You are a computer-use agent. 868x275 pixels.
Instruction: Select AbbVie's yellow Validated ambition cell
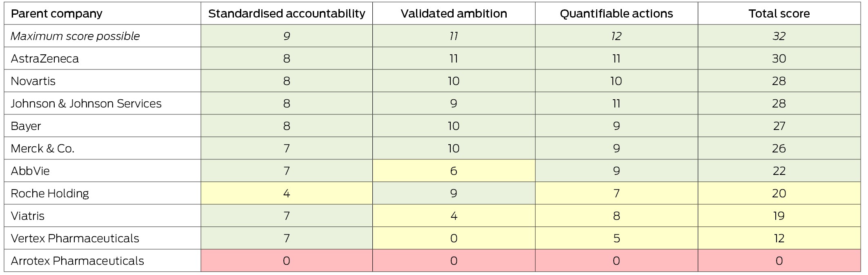tap(454, 171)
